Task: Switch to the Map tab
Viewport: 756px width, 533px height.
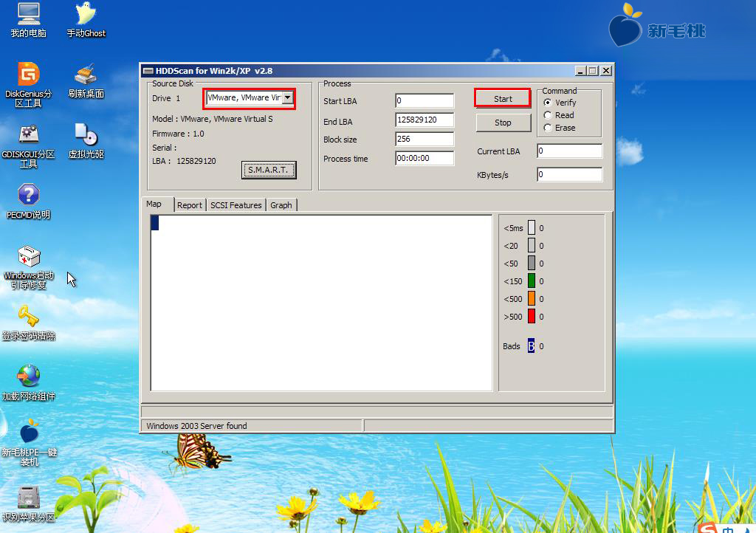Action: (x=154, y=204)
